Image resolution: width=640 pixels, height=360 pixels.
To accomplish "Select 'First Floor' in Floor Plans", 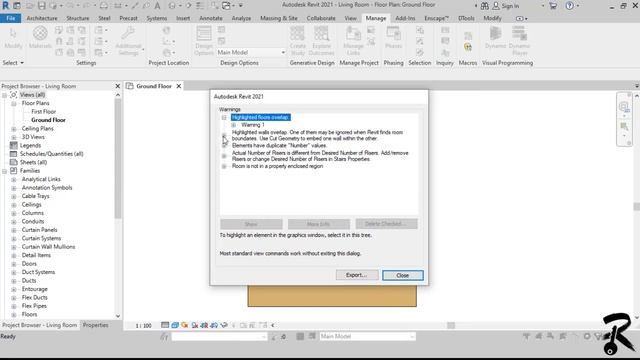I will point(44,111).
